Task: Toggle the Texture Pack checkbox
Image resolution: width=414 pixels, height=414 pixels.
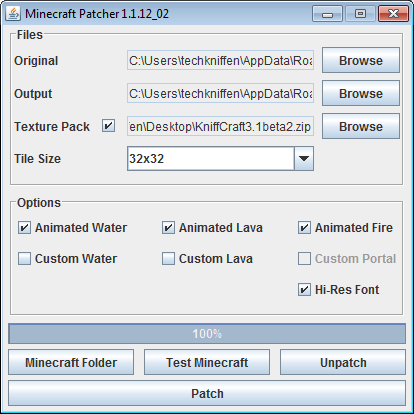Action: pyautogui.click(x=108, y=126)
